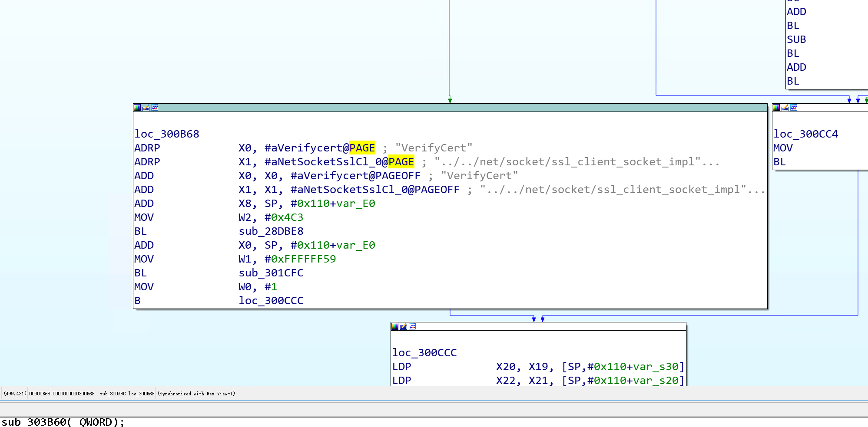Click the node color icon on loc_300CC4 block
868x427 pixels.
[776, 108]
